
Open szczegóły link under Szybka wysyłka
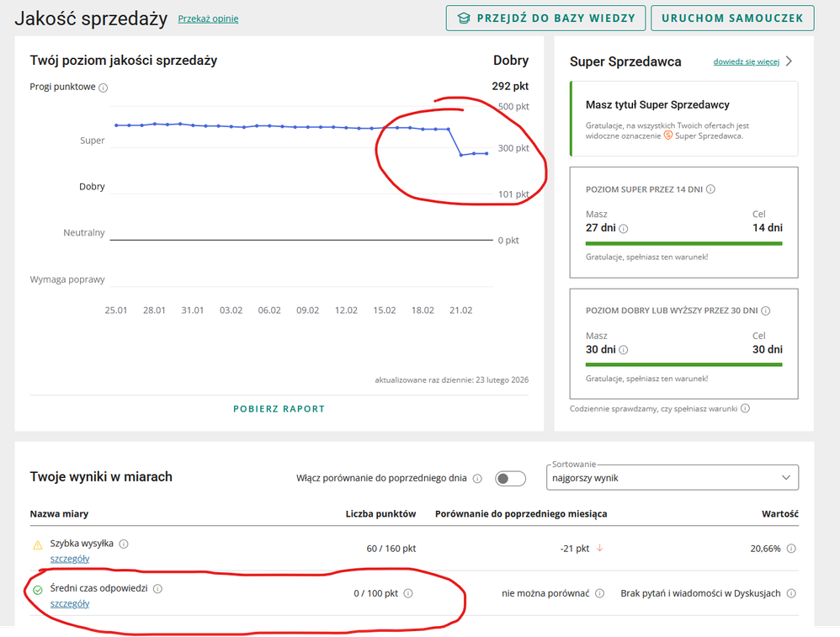tap(70, 558)
